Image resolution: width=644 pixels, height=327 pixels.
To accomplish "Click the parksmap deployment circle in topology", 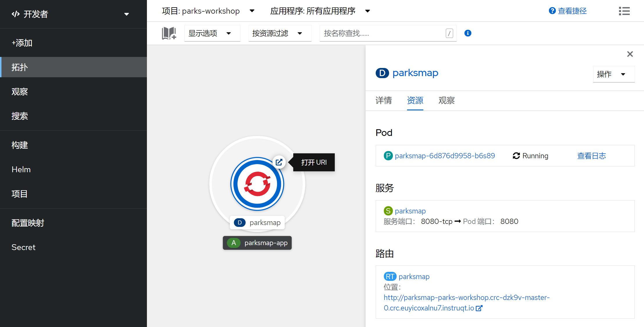I will coord(257,184).
